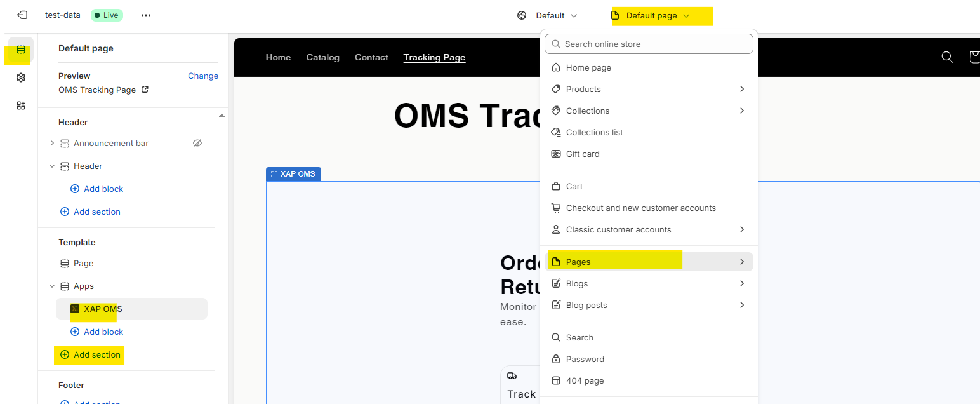Open the Sections sidebar icon
Image resolution: width=980 pixels, height=404 pixels.
tap(21, 50)
